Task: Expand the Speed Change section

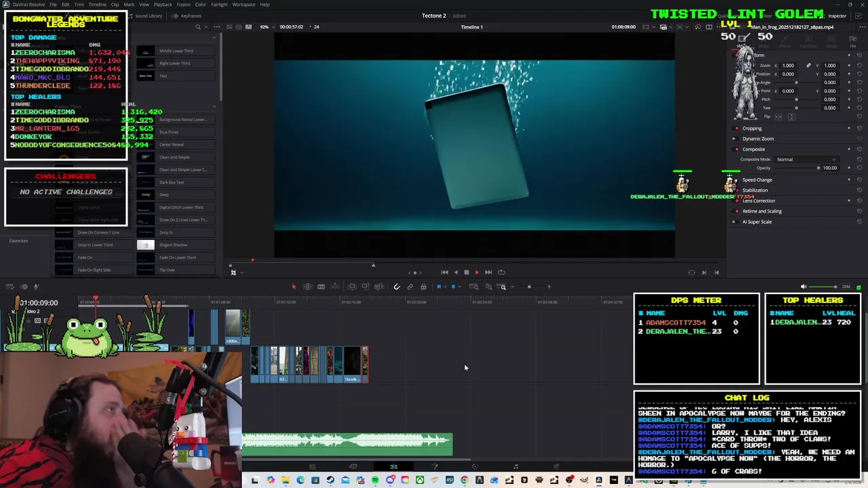Action: [757, 180]
